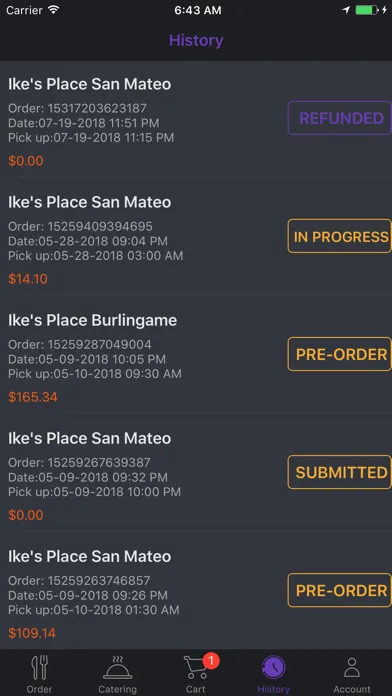Tap the History page title

coord(196,40)
